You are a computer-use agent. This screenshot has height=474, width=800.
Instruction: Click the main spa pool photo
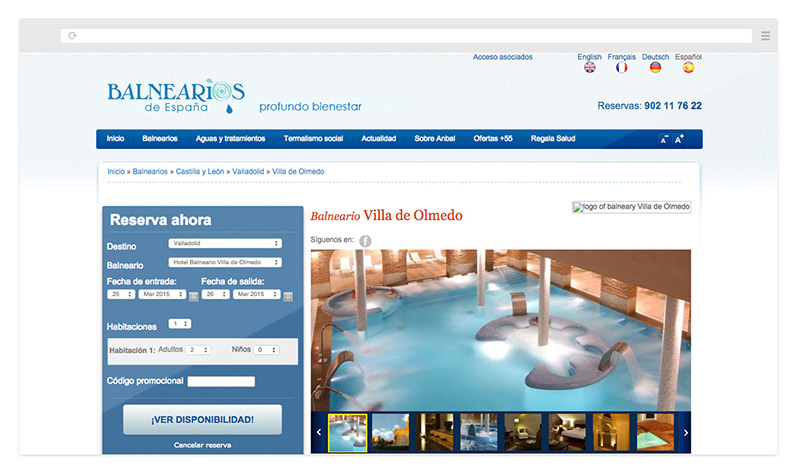(501, 330)
